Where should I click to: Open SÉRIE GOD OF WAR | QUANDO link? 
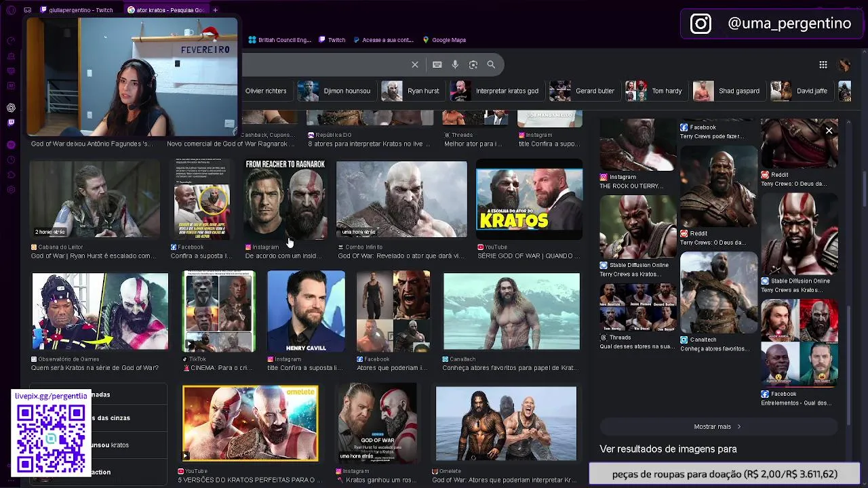point(529,256)
